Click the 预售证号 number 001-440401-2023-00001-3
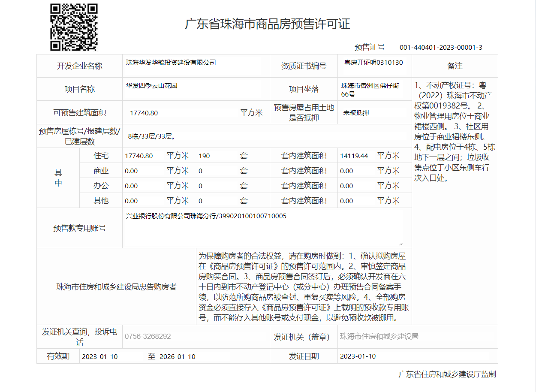Viewport: 536px width, 392px height. pos(441,47)
